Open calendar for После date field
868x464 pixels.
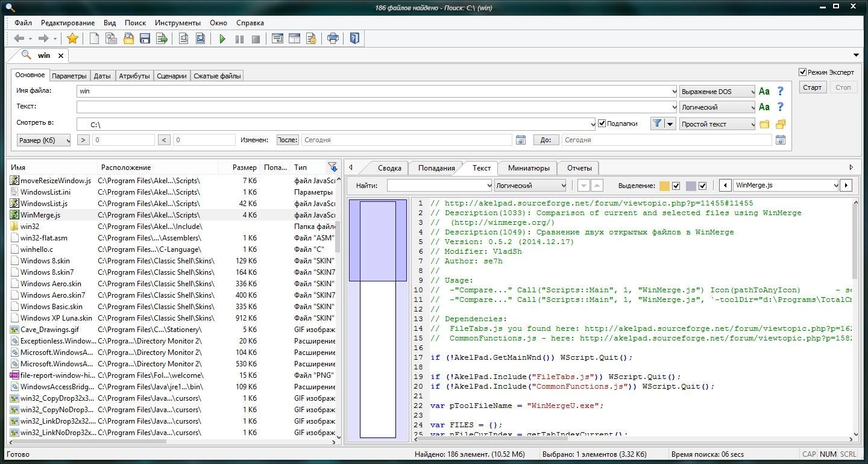521,140
